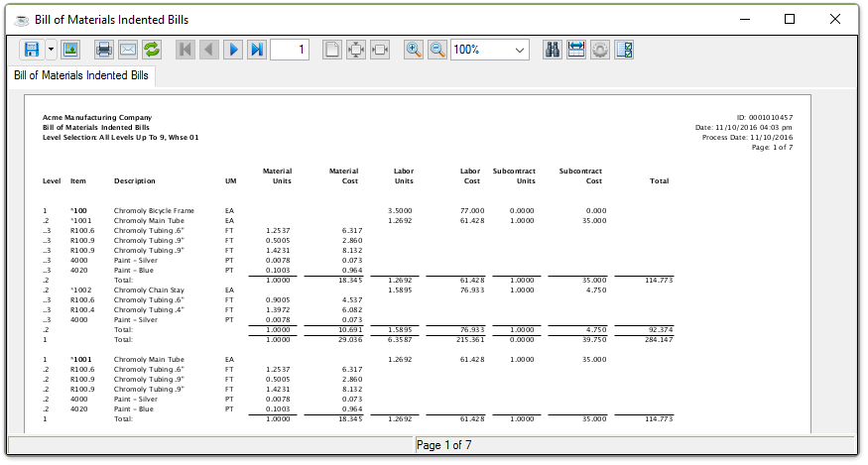The image size is (868, 465).
Task: Go to next page arrow
Action: pyautogui.click(x=233, y=49)
